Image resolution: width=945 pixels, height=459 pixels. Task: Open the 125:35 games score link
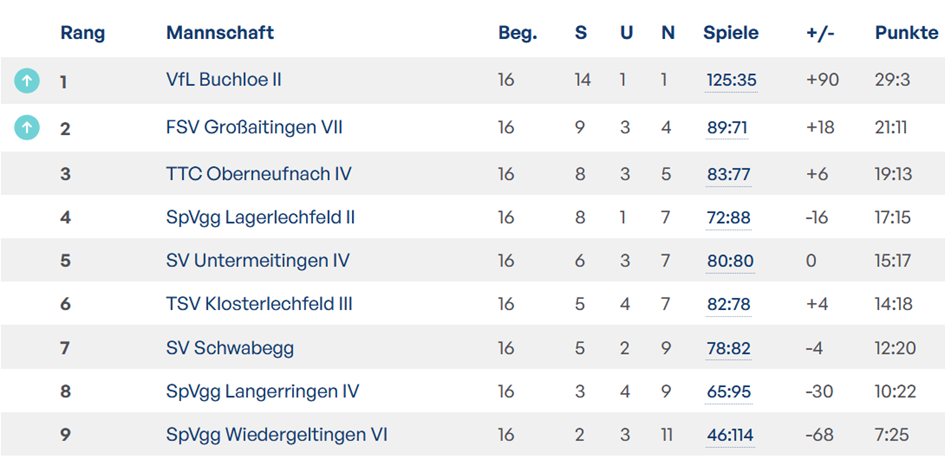731,81
